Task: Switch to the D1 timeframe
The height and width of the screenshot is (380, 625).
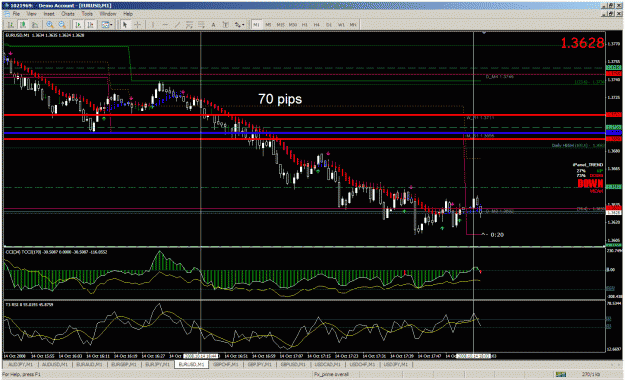Action: [x=329, y=25]
